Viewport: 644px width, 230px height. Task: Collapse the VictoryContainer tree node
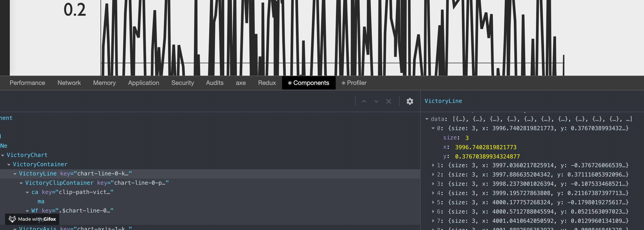[x=9, y=165]
